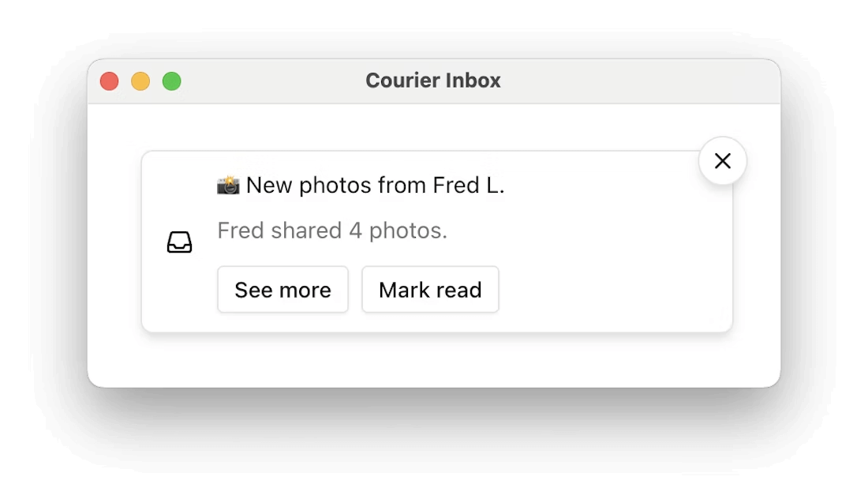
Task: Dismiss the notification with the X button
Action: coord(722,161)
